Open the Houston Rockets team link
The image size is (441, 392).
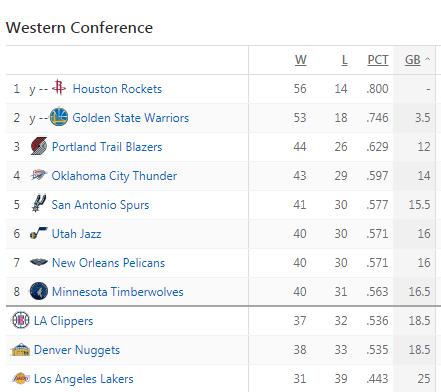pos(117,89)
